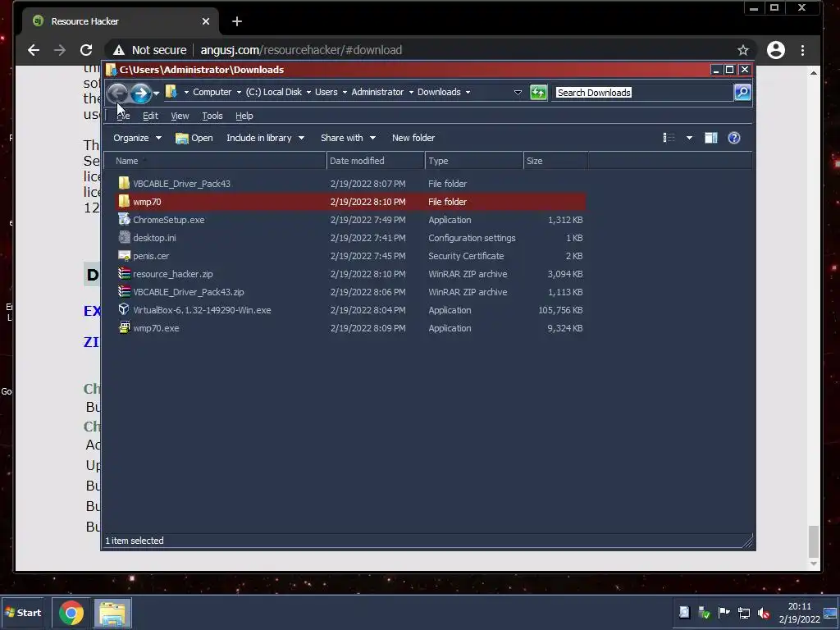Screen dimensions: 840x630
Task: Bookmark this page with the star icon
Action: tap(742, 50)
